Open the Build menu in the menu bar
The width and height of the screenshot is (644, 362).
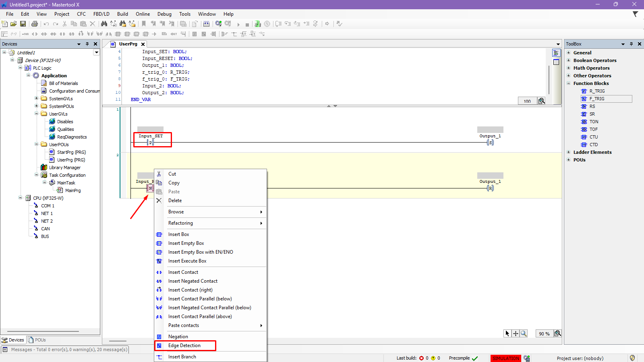tap(122, 14)
